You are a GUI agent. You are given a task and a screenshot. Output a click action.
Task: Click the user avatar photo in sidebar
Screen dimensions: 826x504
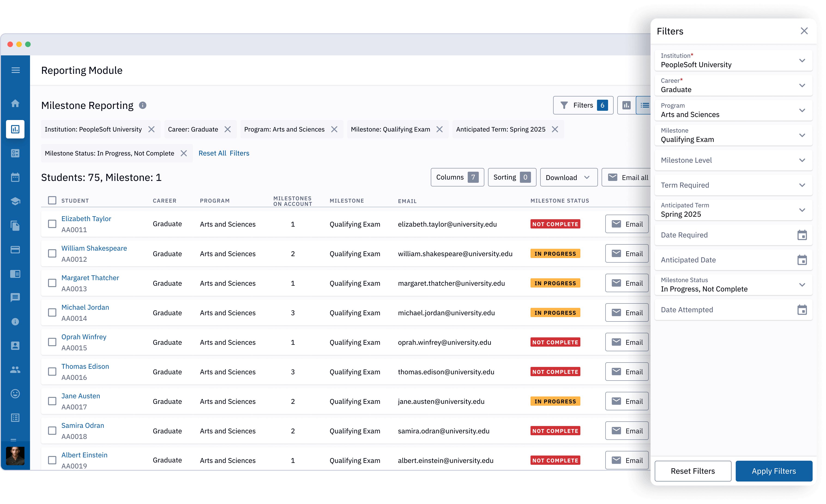point(15,456)
